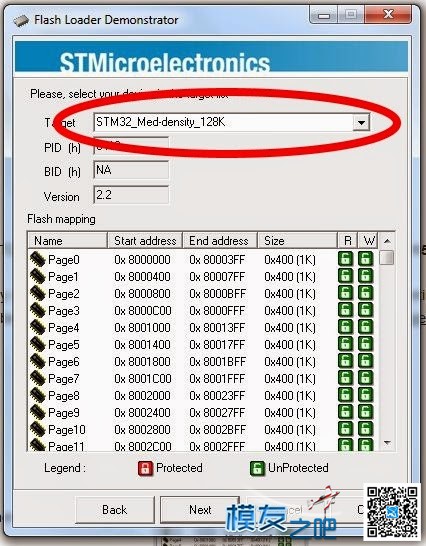Click the Flash Loader title bar chip icon
Viewport: 426px width, 546px height.
(21, 21)
